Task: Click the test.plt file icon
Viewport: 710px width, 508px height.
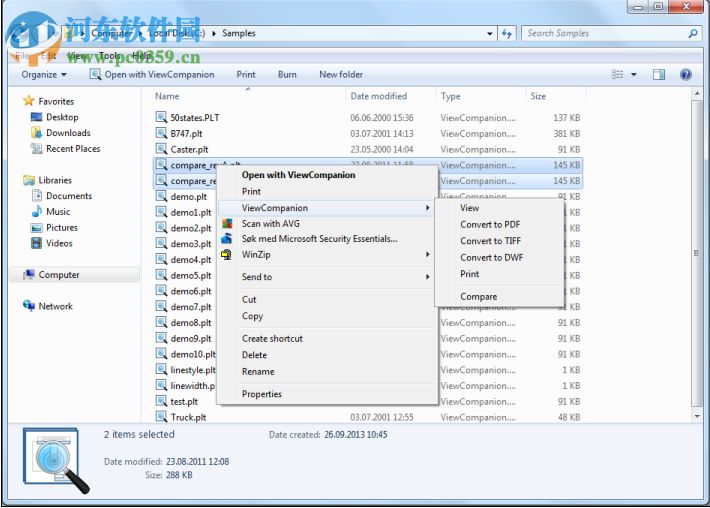Action: tap(161, 401)
